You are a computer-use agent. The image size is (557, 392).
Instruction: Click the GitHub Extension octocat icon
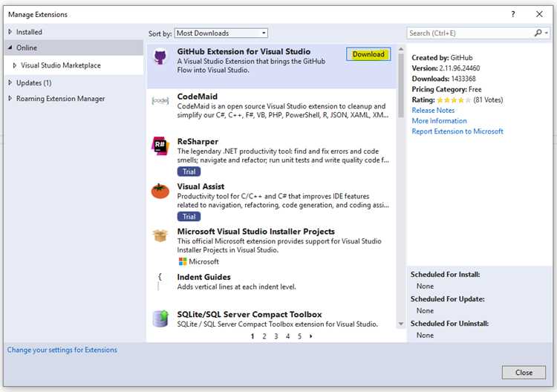click(x=160, y=56)
